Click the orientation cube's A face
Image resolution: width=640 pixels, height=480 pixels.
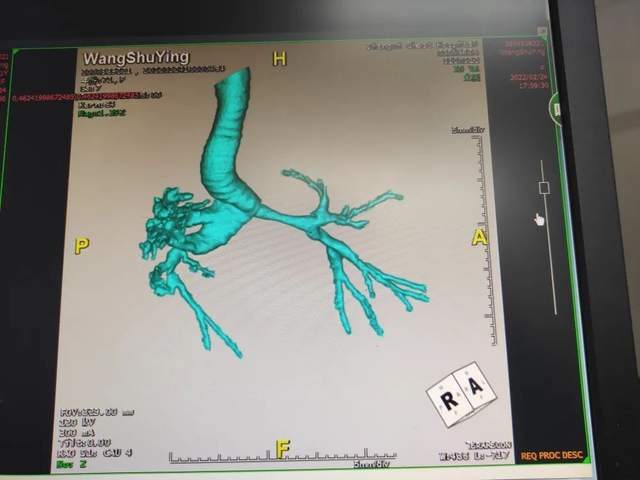tap(474, 384)
